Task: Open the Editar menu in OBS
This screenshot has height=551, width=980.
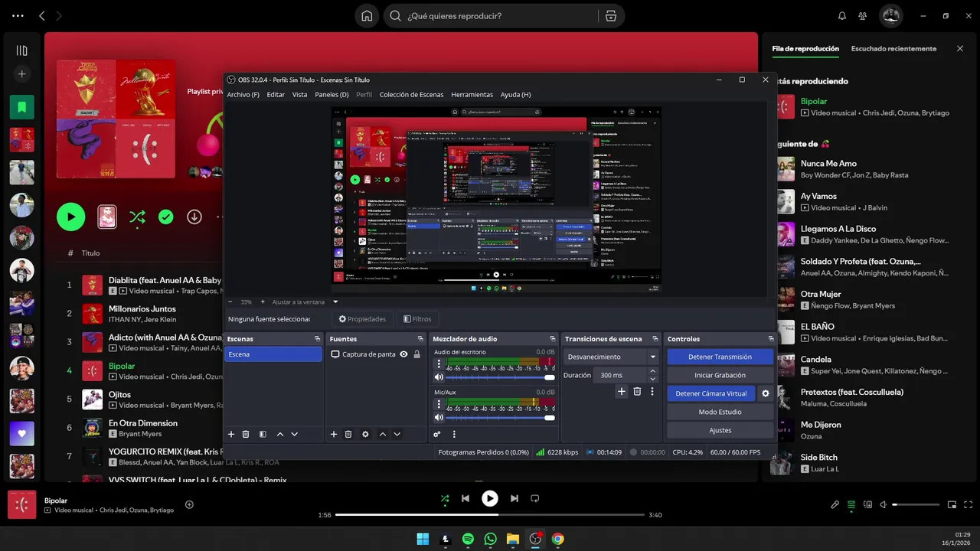Action: click(x=276, y=95)
